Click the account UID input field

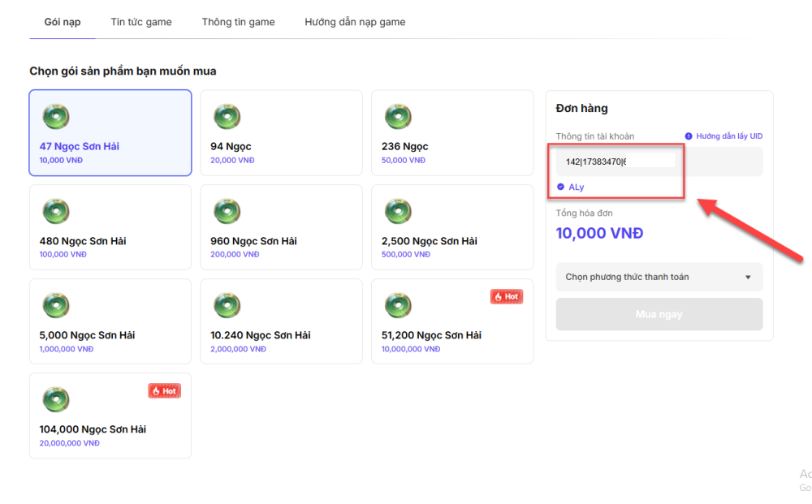pos(659,162)
